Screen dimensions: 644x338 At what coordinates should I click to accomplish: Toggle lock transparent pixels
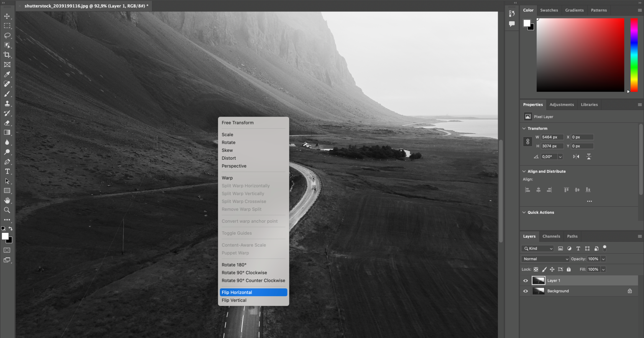536,269
